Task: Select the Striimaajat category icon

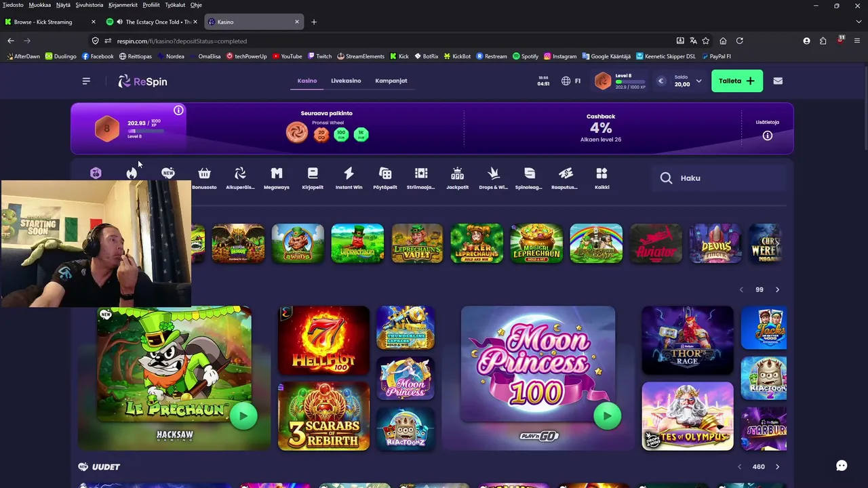Action: [x=421, y=178]
